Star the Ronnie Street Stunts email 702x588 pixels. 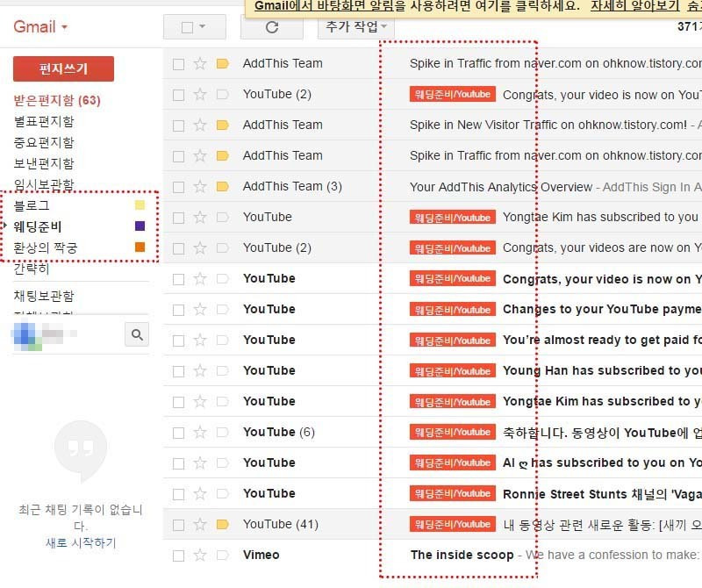pos(200,494)
